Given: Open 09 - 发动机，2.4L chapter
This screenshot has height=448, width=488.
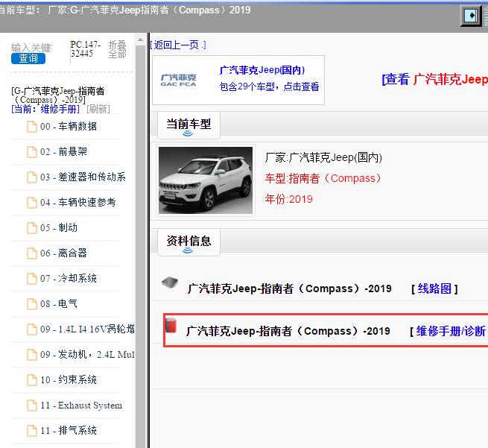Looking at the screenshot, I should click(87, 354).
